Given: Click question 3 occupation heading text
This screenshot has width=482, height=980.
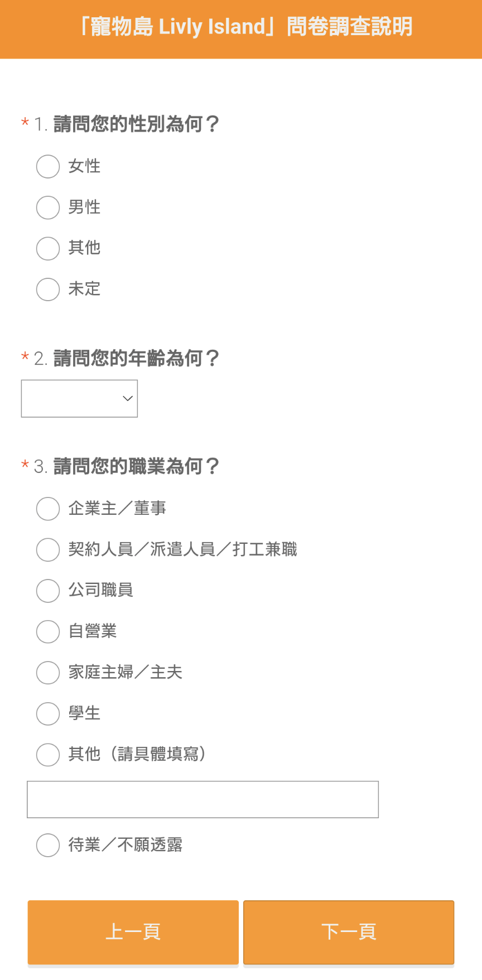Looking at the screenshot, I should pos(136,466).
